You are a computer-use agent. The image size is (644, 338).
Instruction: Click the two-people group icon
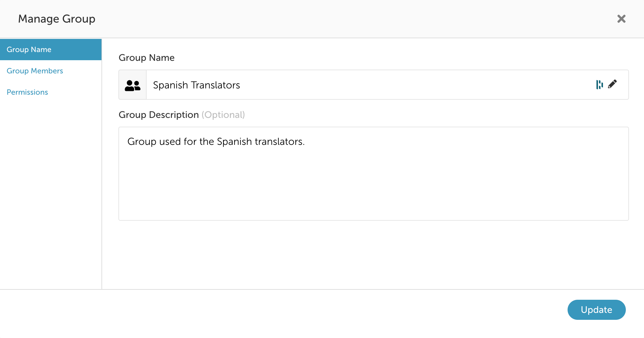132,85
